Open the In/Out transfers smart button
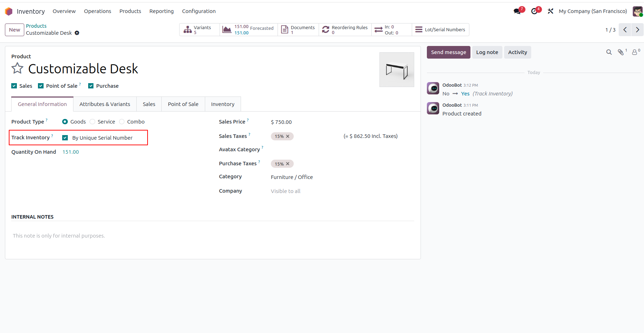 click(392, 30)
